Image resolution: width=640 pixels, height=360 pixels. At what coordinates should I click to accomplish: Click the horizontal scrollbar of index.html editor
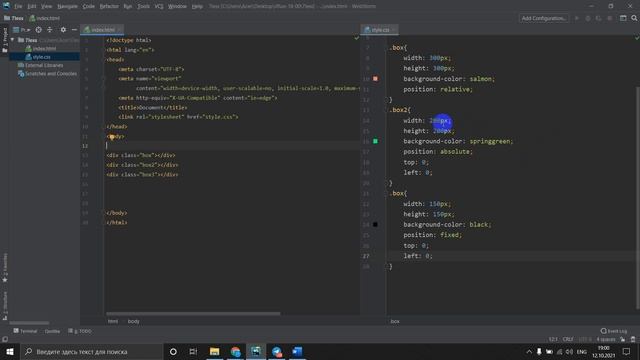[x=193, y=313]
